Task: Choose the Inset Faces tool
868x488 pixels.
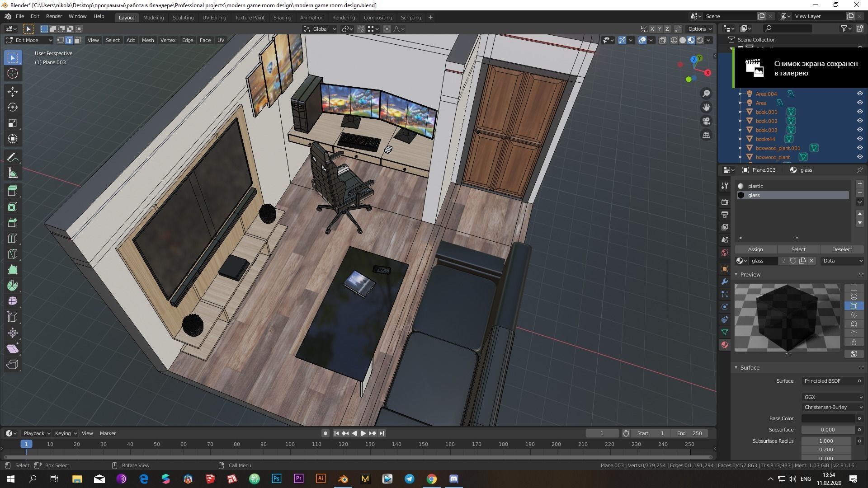Action: 13,206
